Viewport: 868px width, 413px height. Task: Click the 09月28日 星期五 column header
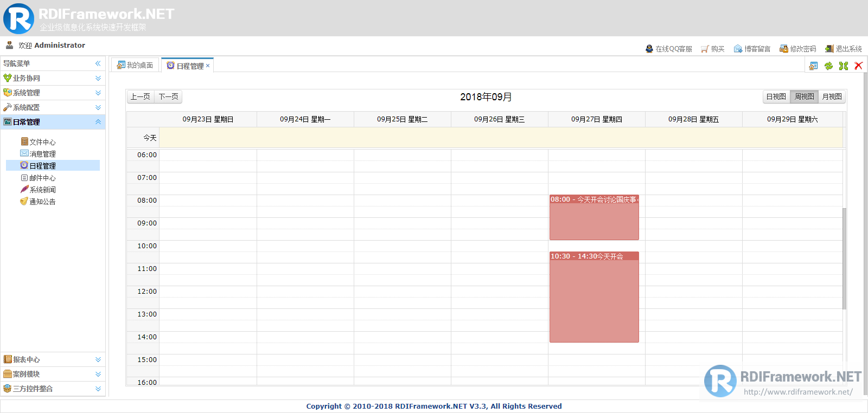[x=693, y=119]
